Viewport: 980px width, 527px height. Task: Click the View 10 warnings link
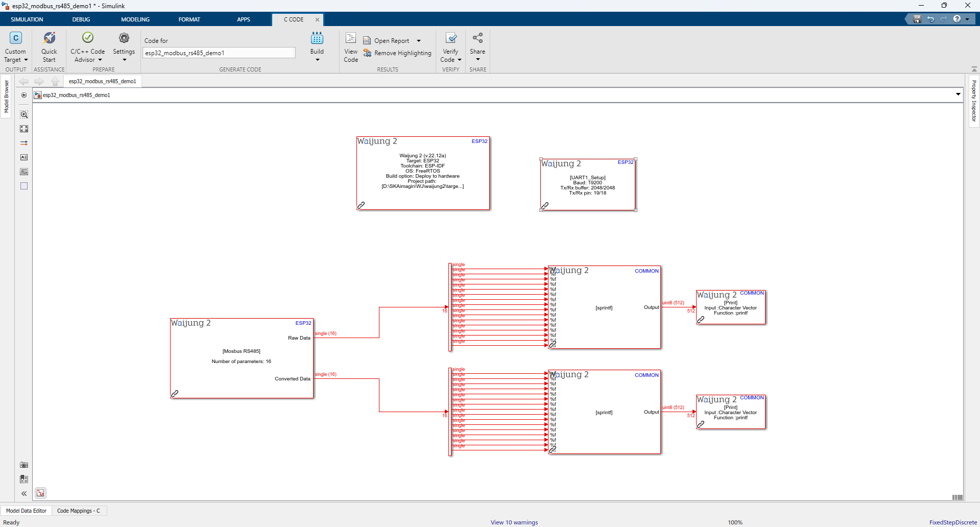tap(514, 522)
